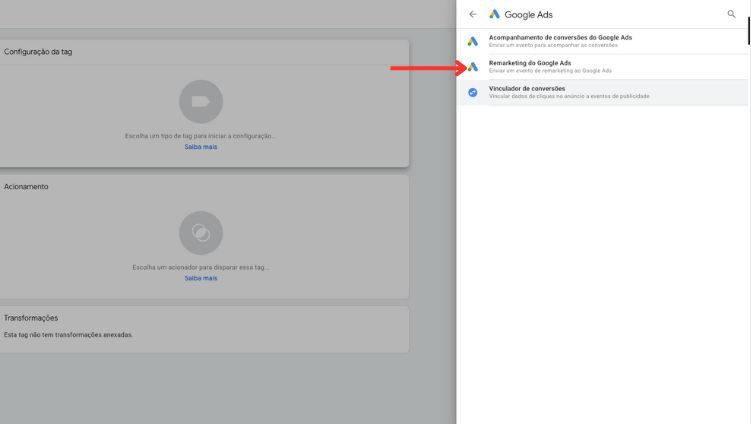751x424 pixels.
Task: Click the Transformações heading
Action: 31,318
